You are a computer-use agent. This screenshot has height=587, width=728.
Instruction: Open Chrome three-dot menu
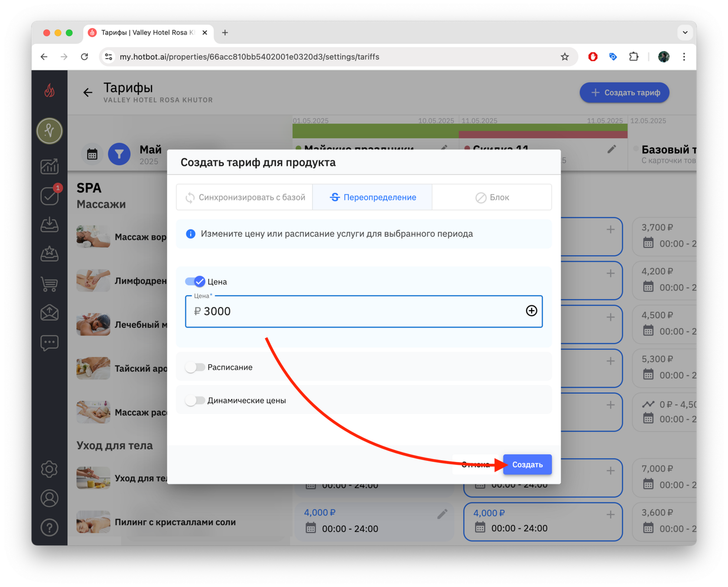[x=684, y=57]
